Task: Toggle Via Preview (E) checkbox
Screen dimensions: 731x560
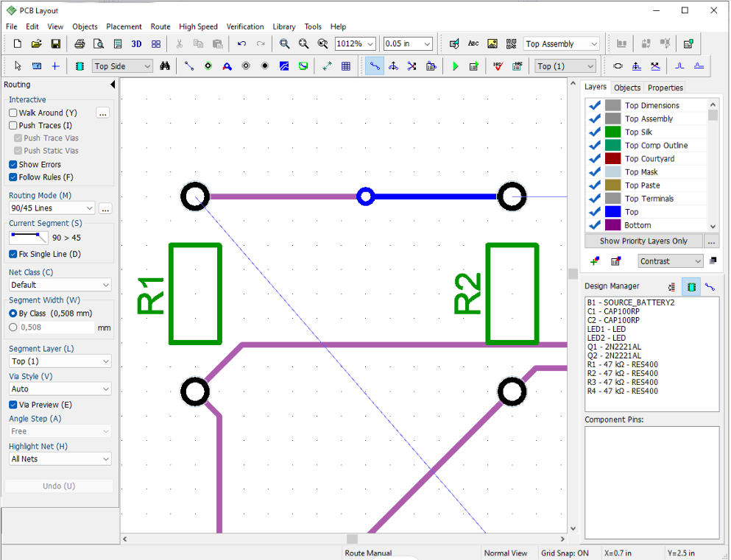Action: click(13, 405)
